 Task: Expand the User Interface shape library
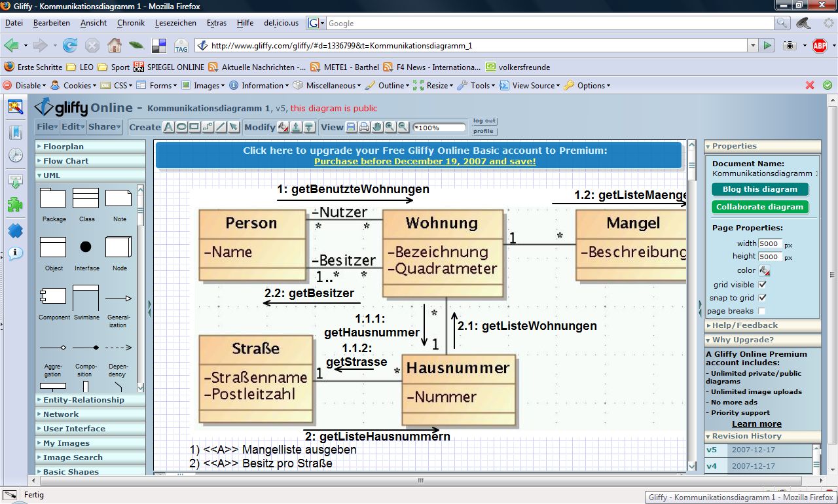click(90, 429)
